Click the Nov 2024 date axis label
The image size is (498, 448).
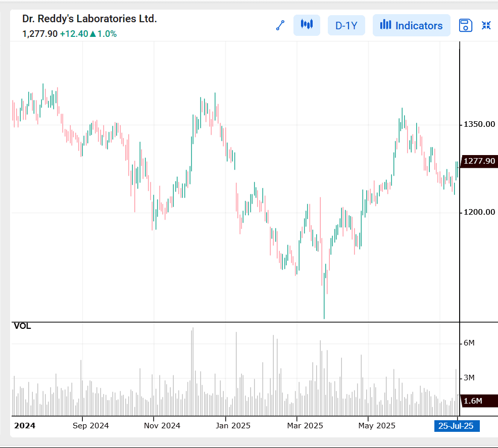coord(162,426)
